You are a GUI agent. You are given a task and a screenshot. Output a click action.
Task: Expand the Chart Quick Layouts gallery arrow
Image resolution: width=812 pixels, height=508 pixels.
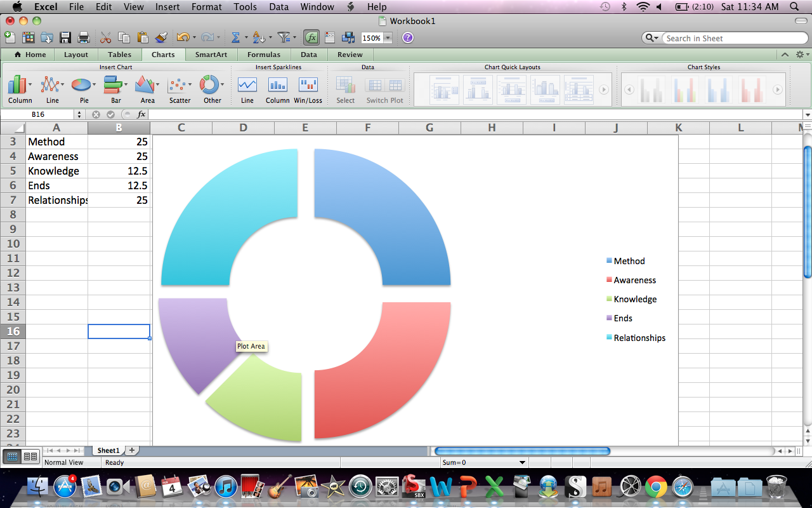click(604, 90)
